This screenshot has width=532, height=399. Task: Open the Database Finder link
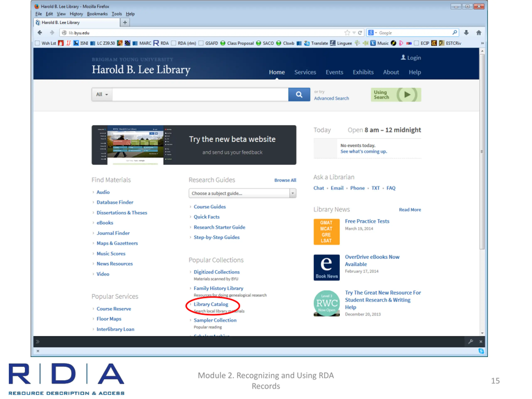pos(115,202)
